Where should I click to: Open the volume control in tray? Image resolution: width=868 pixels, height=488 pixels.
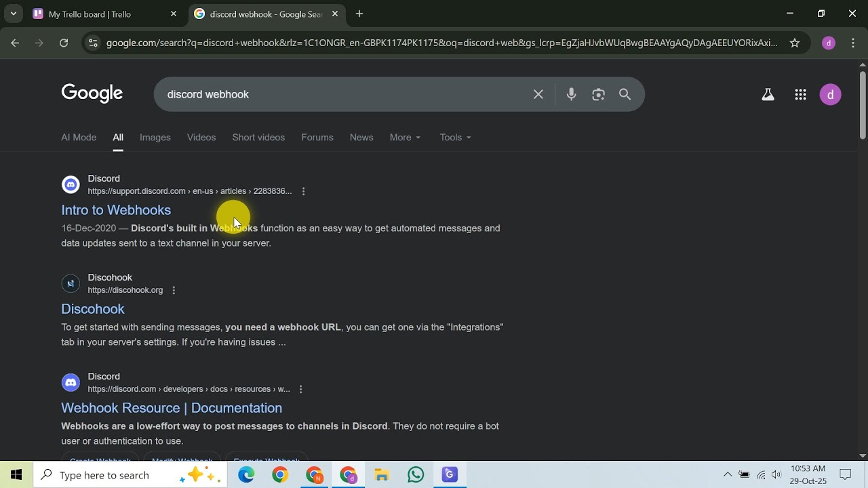(x=776, y=474)
